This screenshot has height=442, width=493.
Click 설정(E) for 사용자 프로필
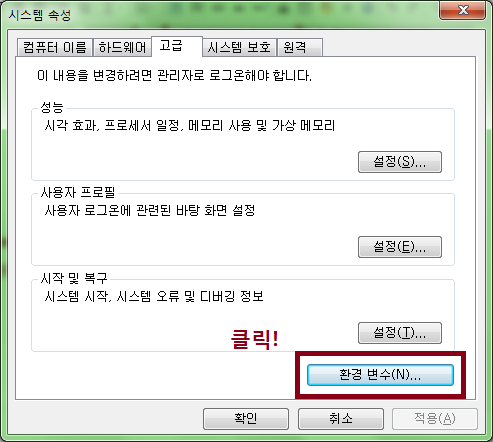tap(400, 247)
